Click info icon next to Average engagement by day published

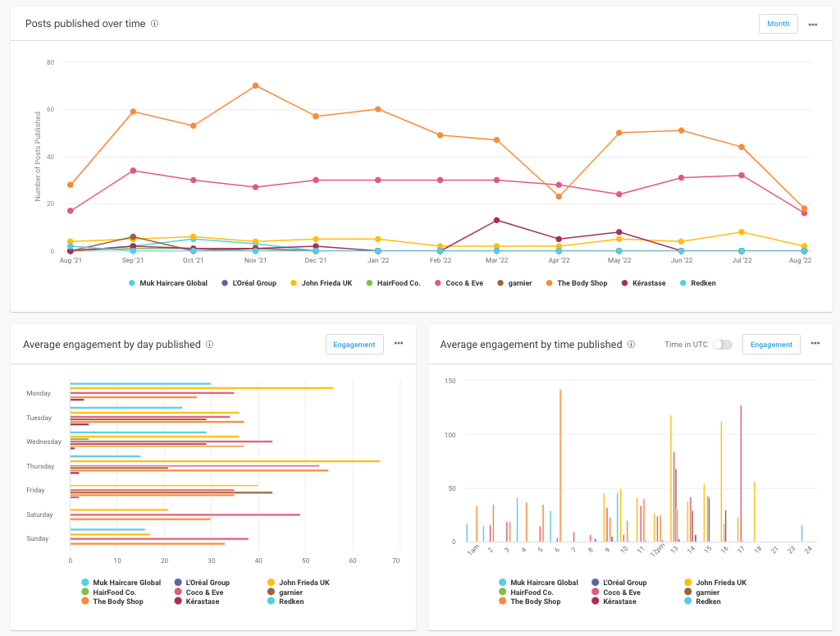[210, 345]
